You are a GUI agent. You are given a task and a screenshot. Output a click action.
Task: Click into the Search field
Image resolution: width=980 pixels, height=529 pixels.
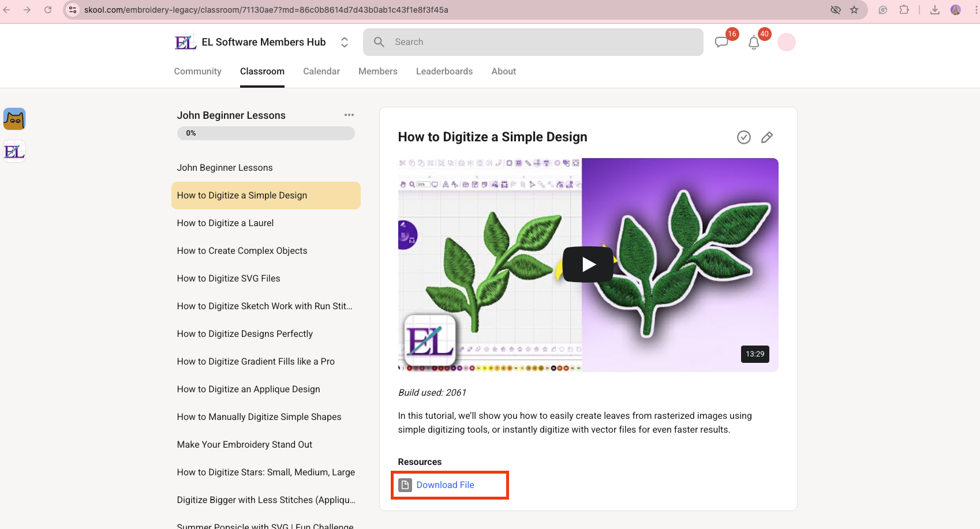pyautogui.click(x=533, y=42)
